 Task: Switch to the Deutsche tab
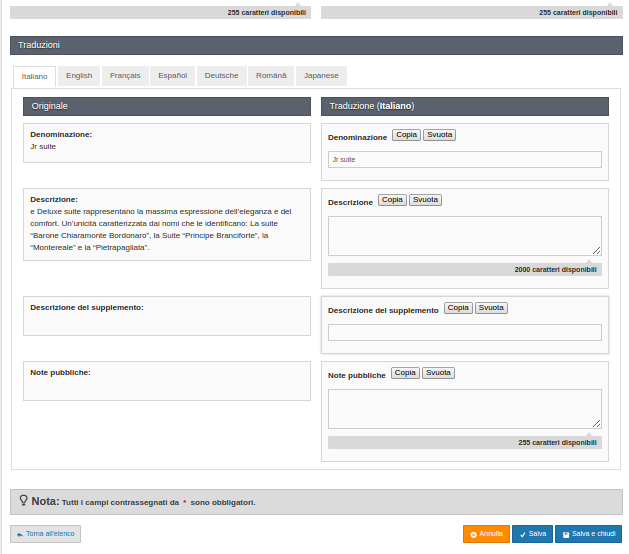(221, 76)
